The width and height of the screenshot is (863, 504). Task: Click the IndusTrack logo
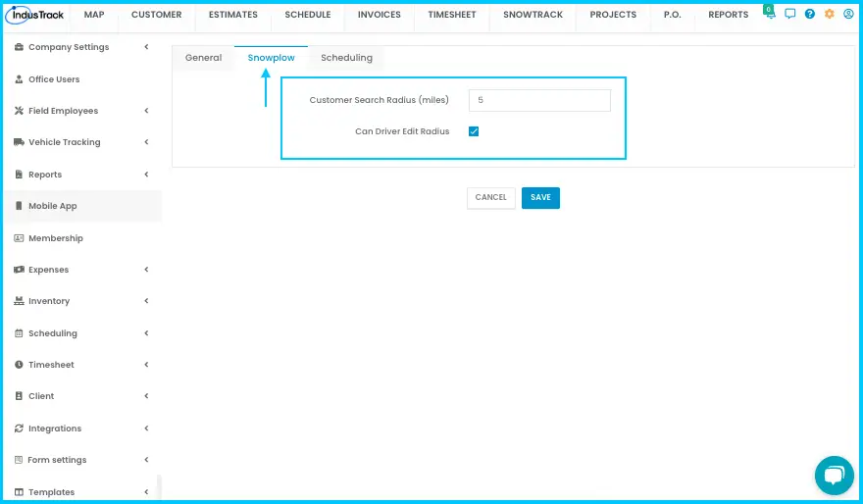pos(34,15)
